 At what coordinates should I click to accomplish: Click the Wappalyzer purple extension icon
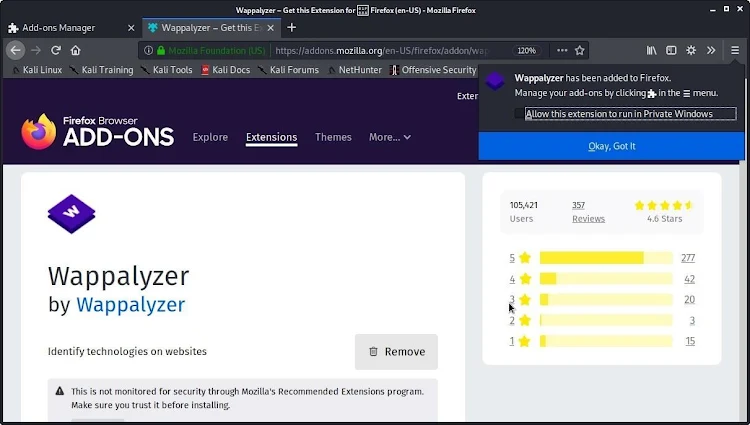coord(72,214)
